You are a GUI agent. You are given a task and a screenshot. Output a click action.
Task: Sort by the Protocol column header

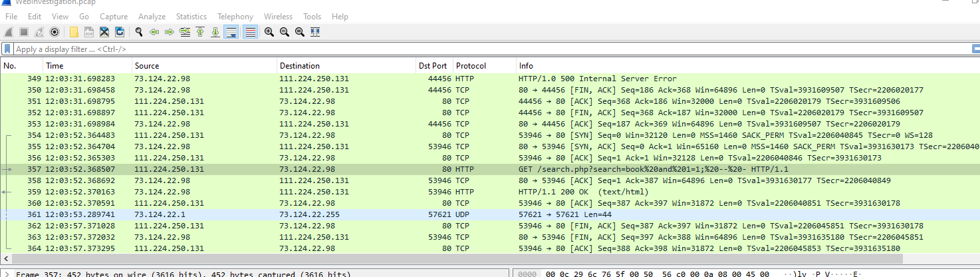(x=484, y=66)
